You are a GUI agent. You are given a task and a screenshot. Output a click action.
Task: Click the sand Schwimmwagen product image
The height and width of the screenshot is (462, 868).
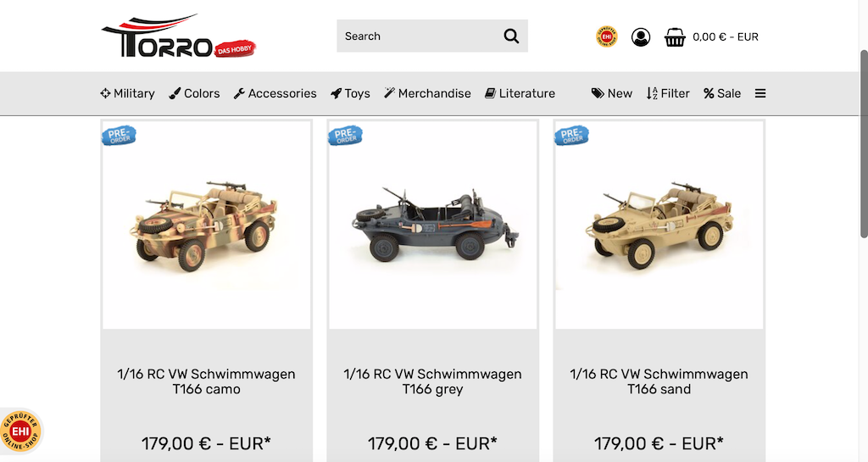coord(659,225)
